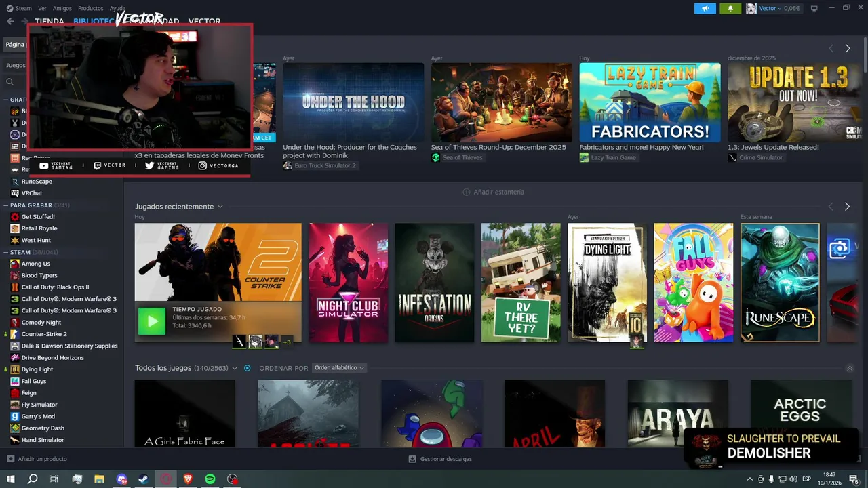The height and width of the screenshot is (488, 868).
Task: Go to the VECTOR profile tab
Action: 204,21
